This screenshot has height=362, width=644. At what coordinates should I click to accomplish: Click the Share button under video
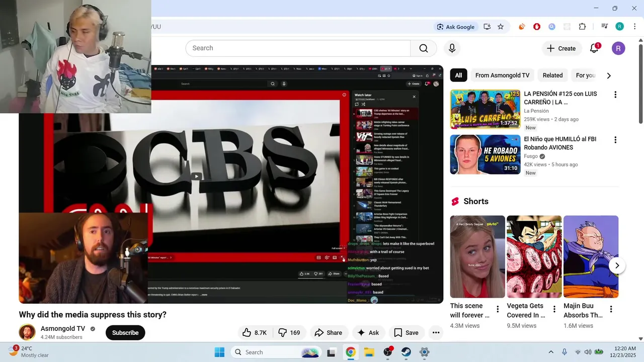(328, 333)
